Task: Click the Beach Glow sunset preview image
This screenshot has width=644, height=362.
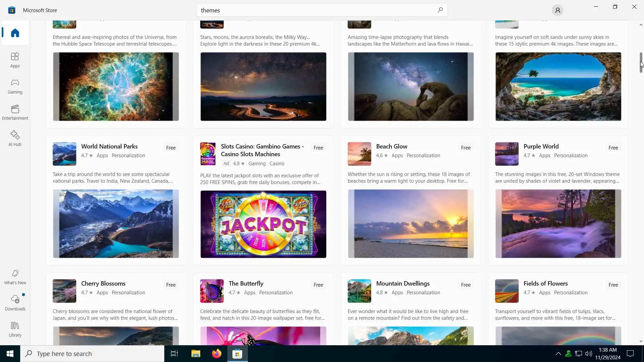Action: point(411,224)
